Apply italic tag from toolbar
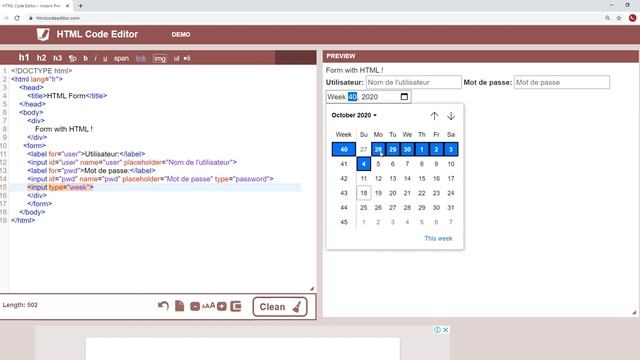This screenshot has height=360, width=640. (96, 58)
